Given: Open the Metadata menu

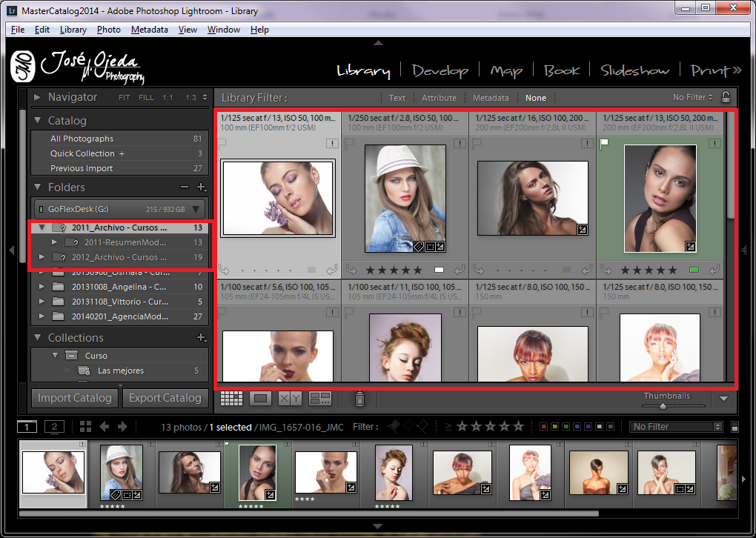Looking at the screenshot, I should click(150, 30).
